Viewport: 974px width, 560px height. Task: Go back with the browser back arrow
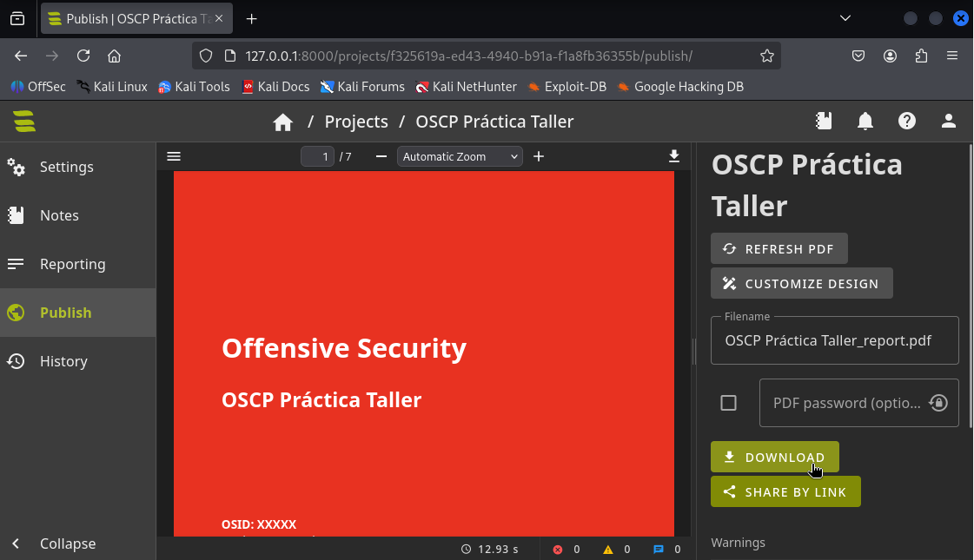pos(21,56)
